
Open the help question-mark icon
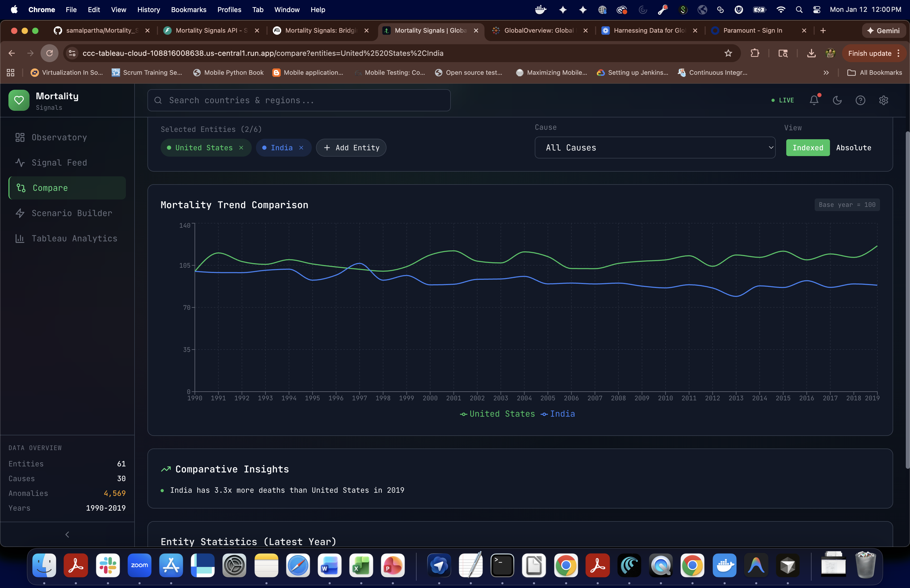click(860, 100)
